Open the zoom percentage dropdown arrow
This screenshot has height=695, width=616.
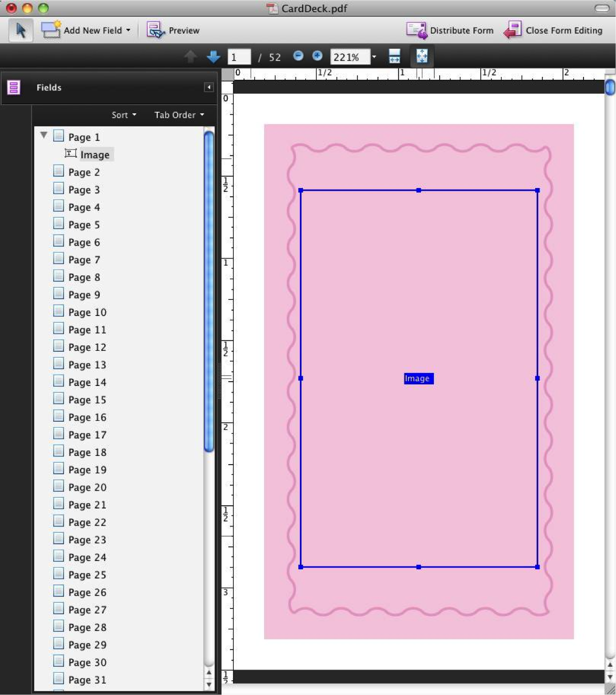coord(374,57)
